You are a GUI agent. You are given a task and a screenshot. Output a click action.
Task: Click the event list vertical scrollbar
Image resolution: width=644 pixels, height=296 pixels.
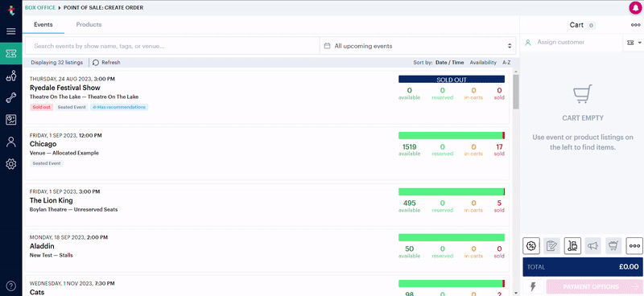(516, 92)
